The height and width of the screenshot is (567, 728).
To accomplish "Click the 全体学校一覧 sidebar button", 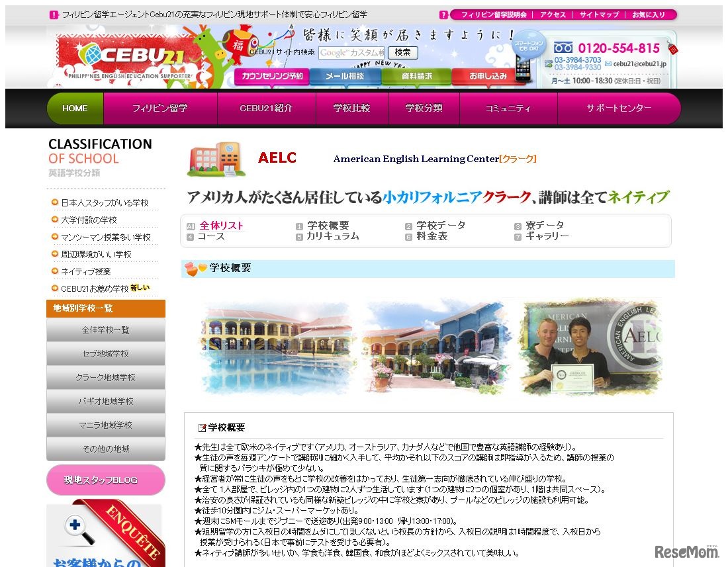I will click(106, 330).
